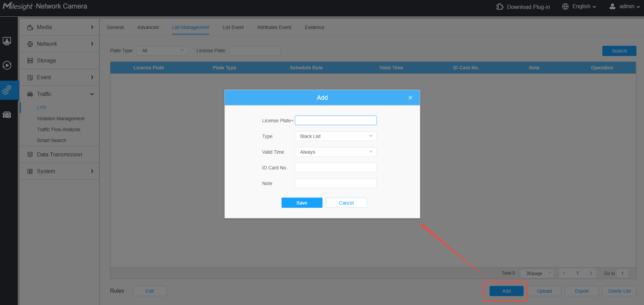Switch to the General tab
This screenshot has height=305, width=644.
[x=115, y=27]
